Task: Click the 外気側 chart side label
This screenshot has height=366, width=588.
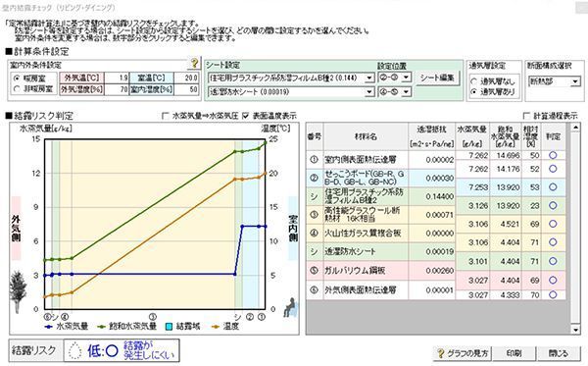Action: pos(16,229)
